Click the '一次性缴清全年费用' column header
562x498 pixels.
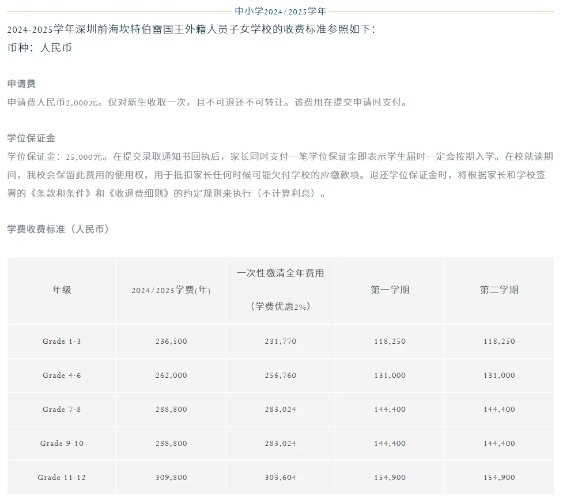(x=280, y=273)
